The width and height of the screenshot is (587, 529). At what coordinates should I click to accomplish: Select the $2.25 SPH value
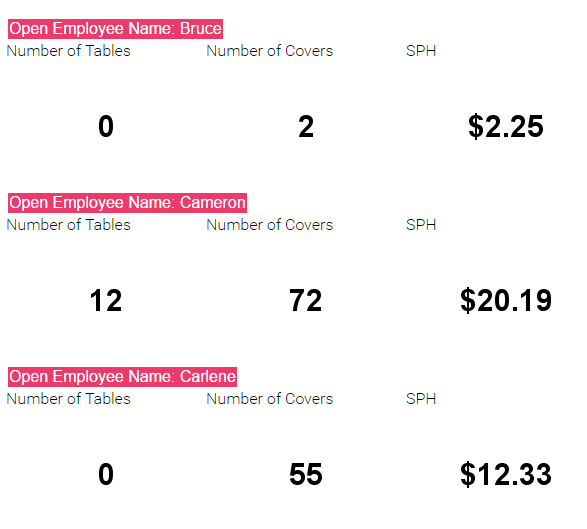click(x=506, y=127)
